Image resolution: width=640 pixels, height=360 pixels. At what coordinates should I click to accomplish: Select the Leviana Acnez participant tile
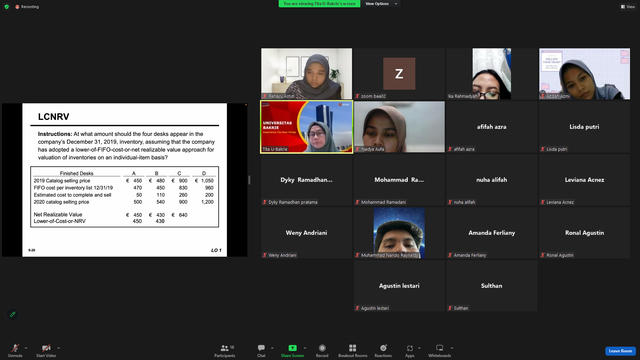(x=584, y=180)
